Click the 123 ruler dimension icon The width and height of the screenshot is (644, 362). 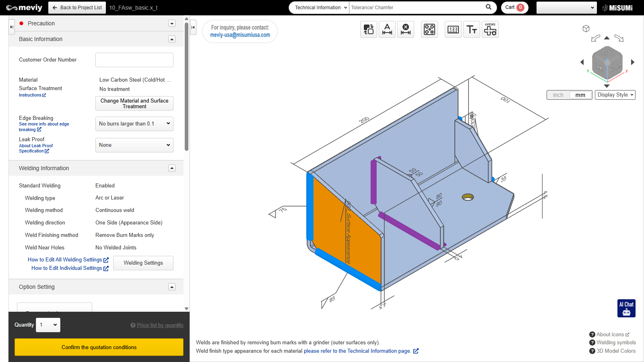tap(453, 29)
